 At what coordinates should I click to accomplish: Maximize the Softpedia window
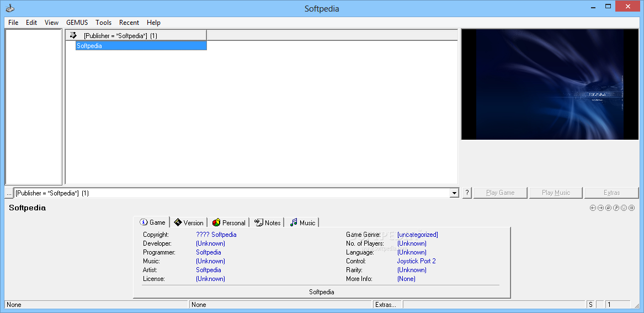(x=608, y=7)
